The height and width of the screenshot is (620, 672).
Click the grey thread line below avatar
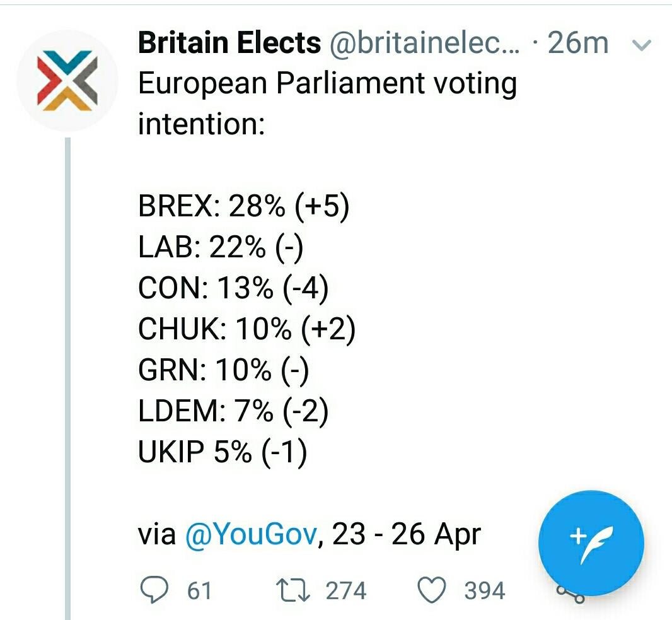point(68,378)
